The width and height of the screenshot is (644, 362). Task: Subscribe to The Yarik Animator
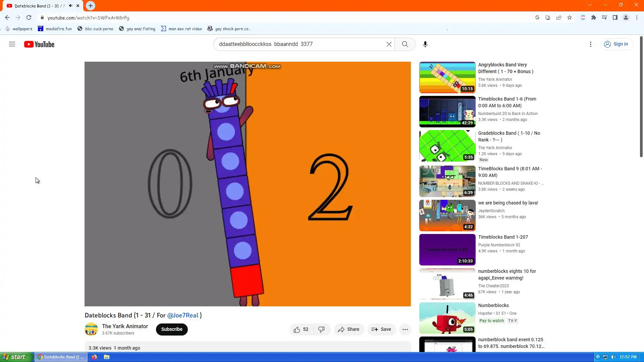pos(171,329)
